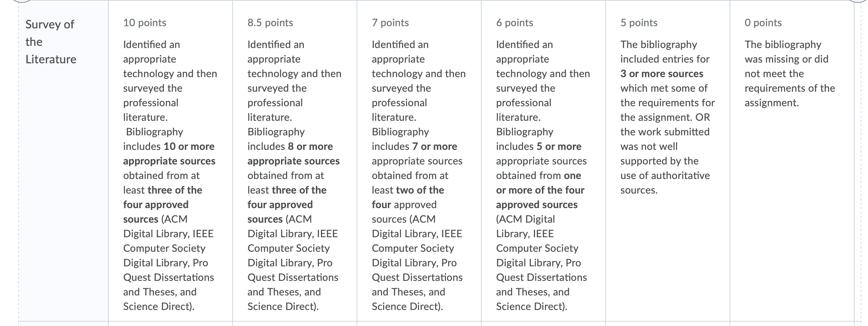Click the Survey of the Literature criterion

pyautogui.click(x=51, y=42)
